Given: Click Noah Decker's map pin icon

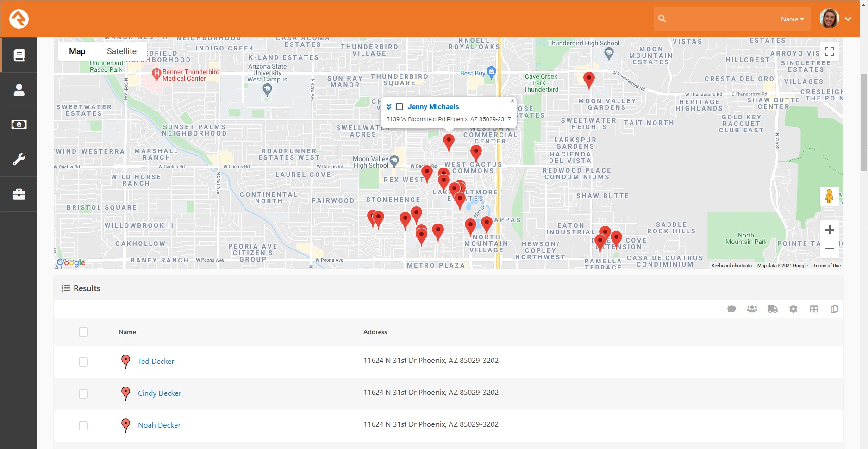Looking at the screenshot, I should pyautogui.click(x=125, y=425).
